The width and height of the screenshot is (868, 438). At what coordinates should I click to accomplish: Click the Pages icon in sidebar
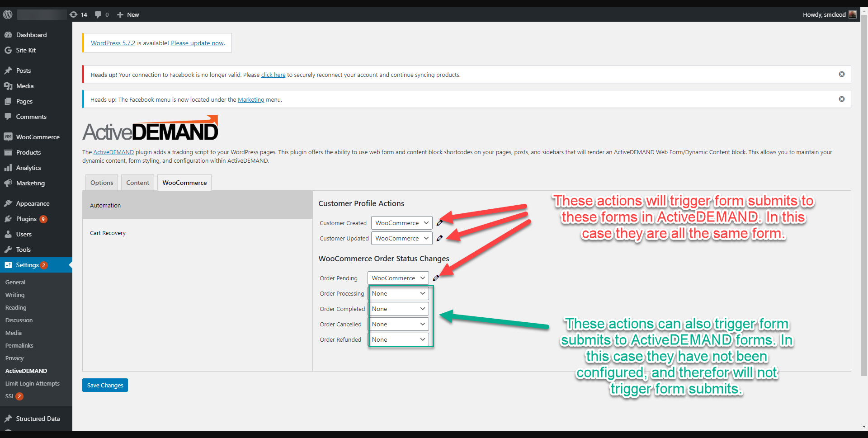click(8, 101)
